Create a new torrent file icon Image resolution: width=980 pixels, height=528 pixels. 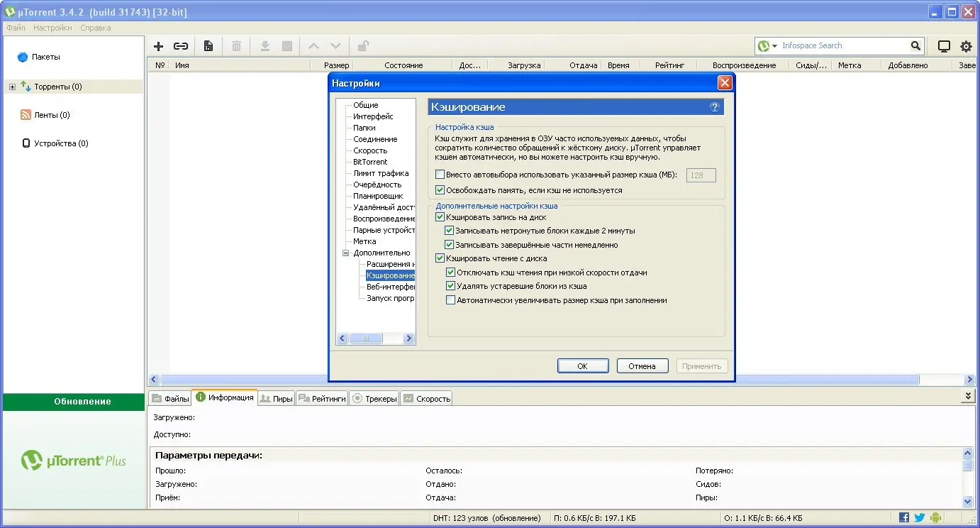208,45
